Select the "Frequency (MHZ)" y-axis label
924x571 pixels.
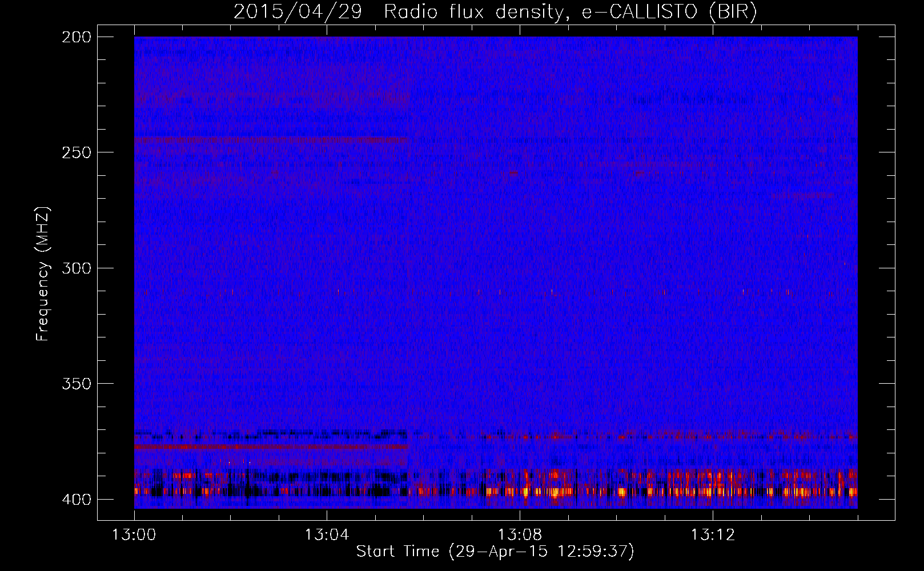tap(43, 274)
